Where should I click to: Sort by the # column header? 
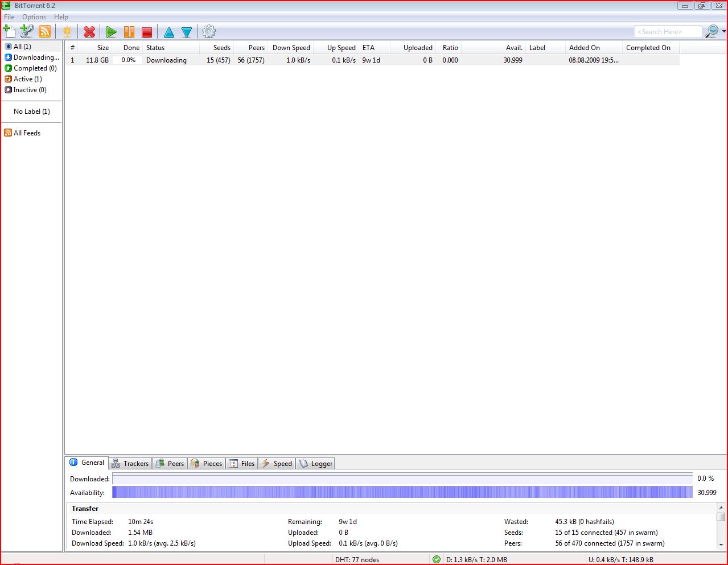tap(72, 48)
